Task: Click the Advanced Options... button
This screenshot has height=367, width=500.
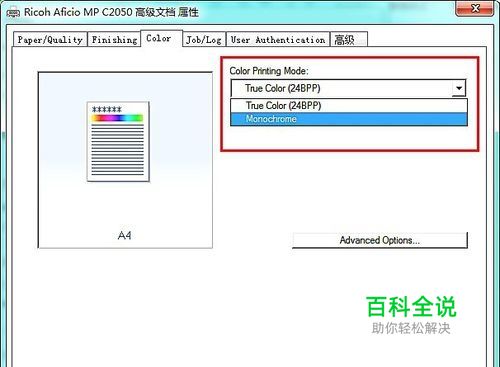Action: click(x=380, y=240)
